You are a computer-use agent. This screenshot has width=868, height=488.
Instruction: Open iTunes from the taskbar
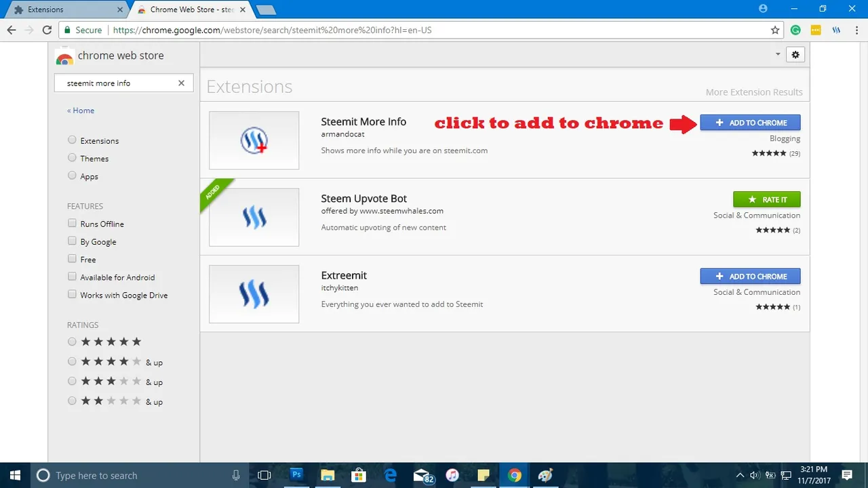453,475
